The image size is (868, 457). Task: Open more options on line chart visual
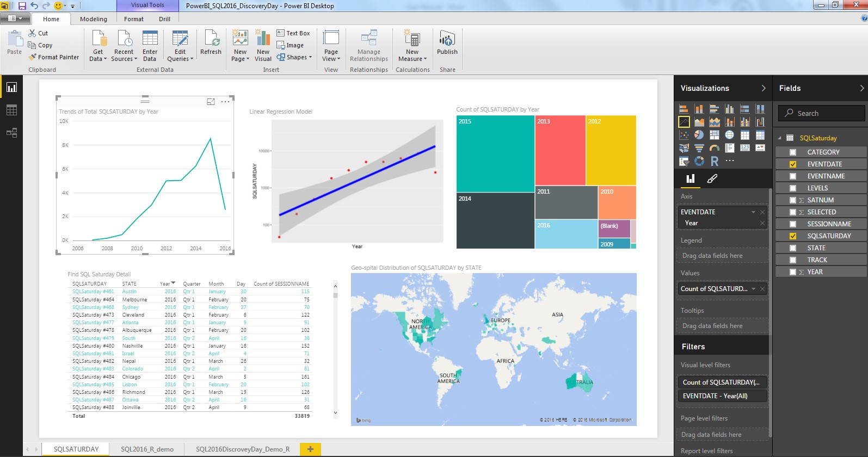tap(225, 102)
